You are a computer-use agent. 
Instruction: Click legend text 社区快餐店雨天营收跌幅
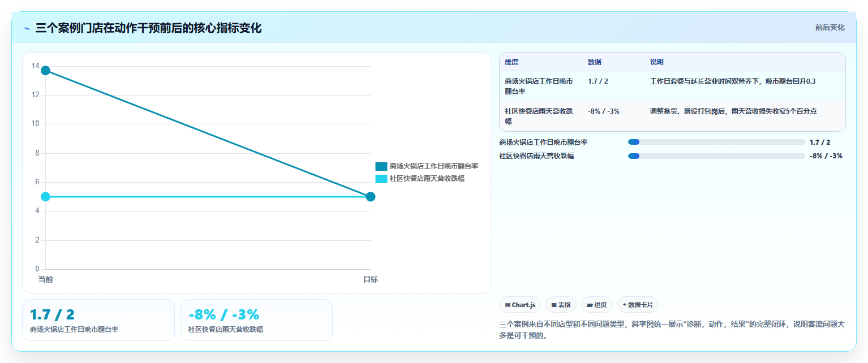pos(427,179)
